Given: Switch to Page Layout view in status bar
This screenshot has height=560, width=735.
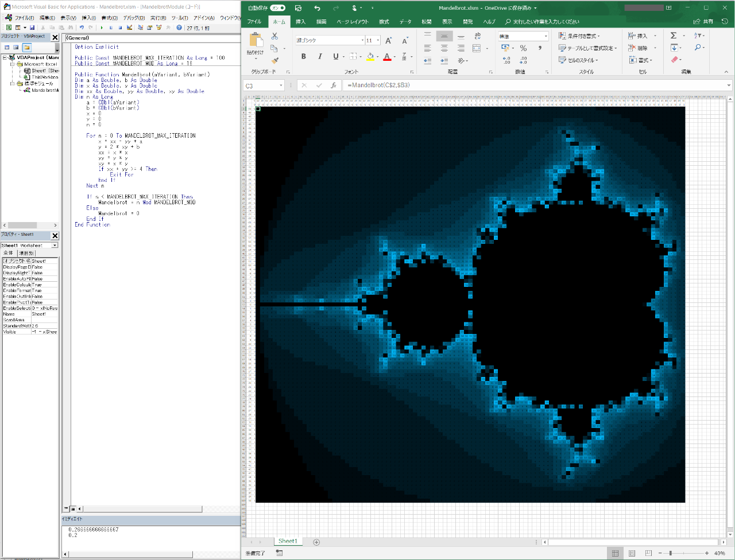Looking at the screenshot, I should pyautogui.click(x=632, y=553).
